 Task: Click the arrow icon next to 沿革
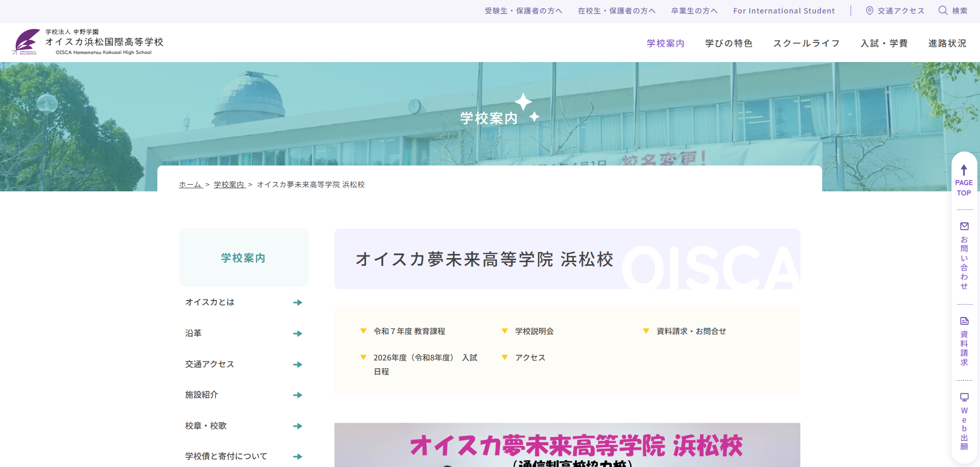298,333
